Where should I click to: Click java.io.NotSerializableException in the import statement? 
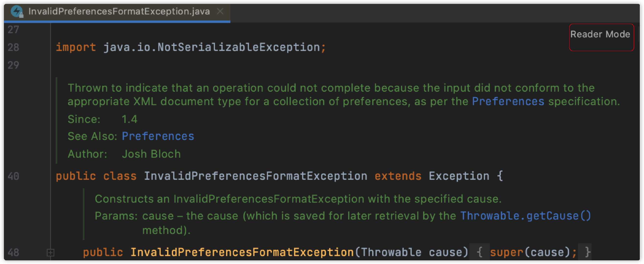point(212,47)
